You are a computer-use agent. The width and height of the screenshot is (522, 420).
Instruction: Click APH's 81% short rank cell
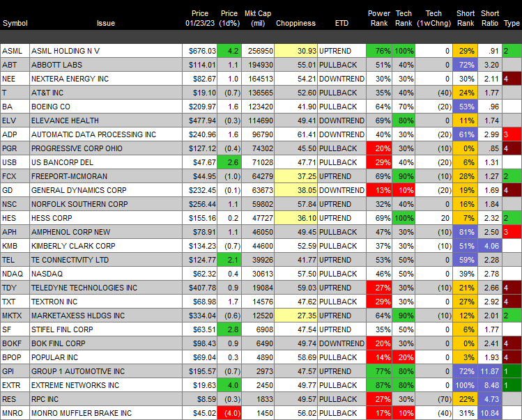[x=465, y=233]
